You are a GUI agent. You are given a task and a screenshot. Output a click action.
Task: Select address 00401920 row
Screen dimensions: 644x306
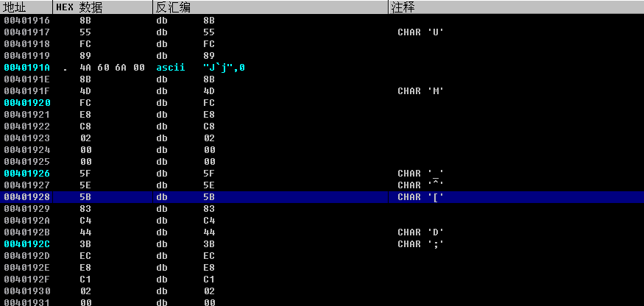[x=322, y=103]
